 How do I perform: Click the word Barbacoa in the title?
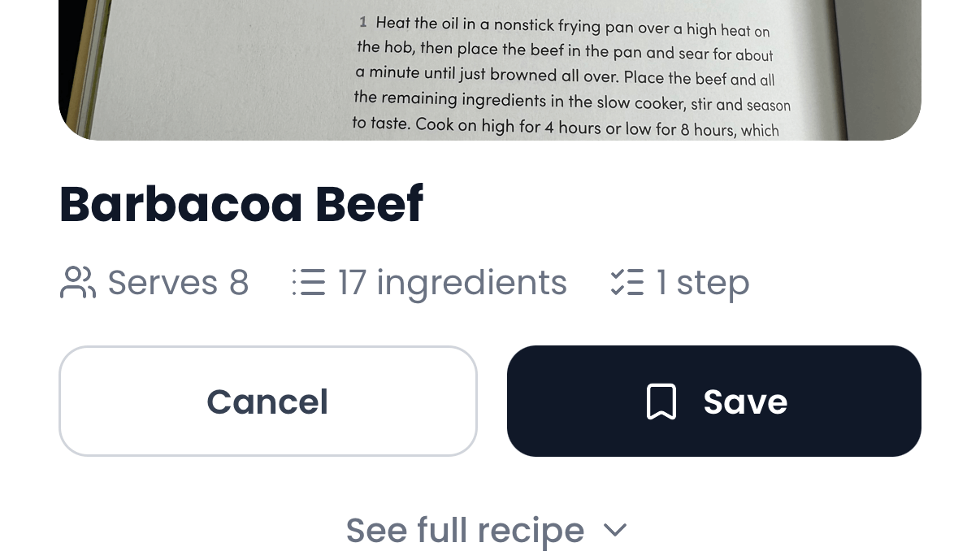point(180,204)
